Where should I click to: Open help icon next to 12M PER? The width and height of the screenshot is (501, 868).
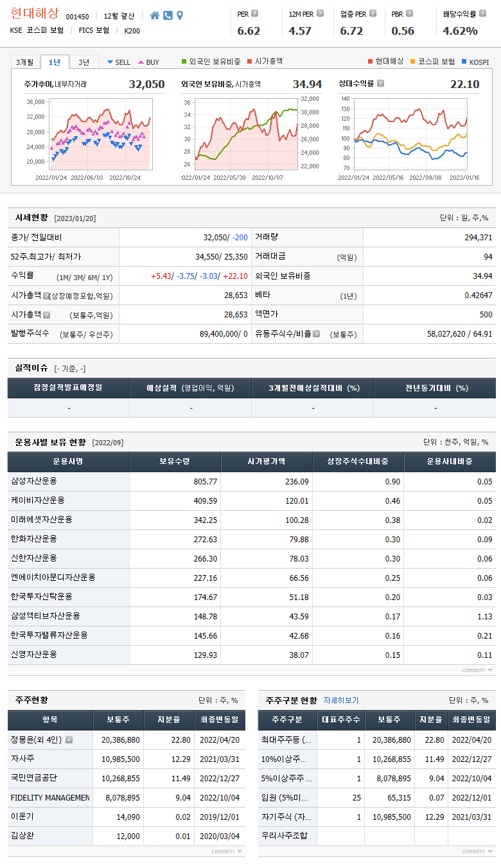click(x=320, y=13)
